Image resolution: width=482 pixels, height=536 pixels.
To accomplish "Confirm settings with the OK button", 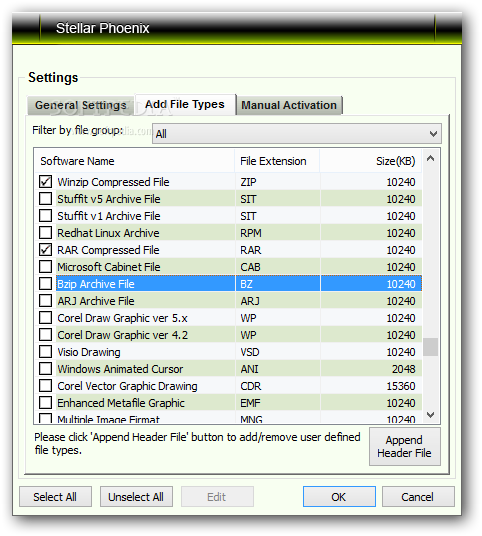I will tap(339, 497).
